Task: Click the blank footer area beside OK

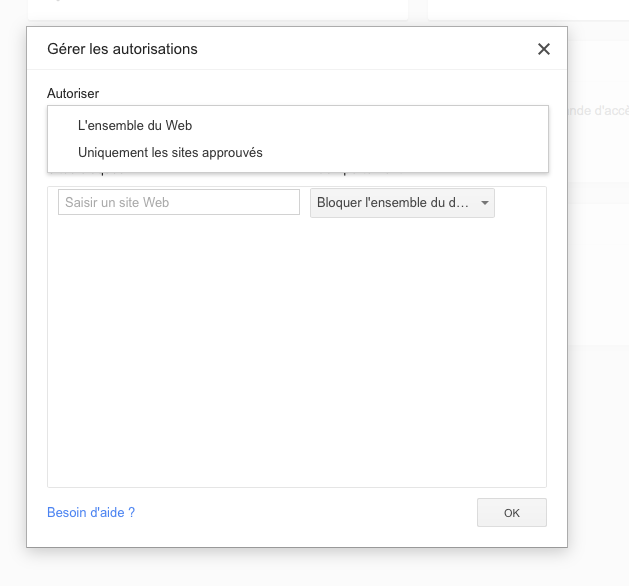Action: pos(300,512)
